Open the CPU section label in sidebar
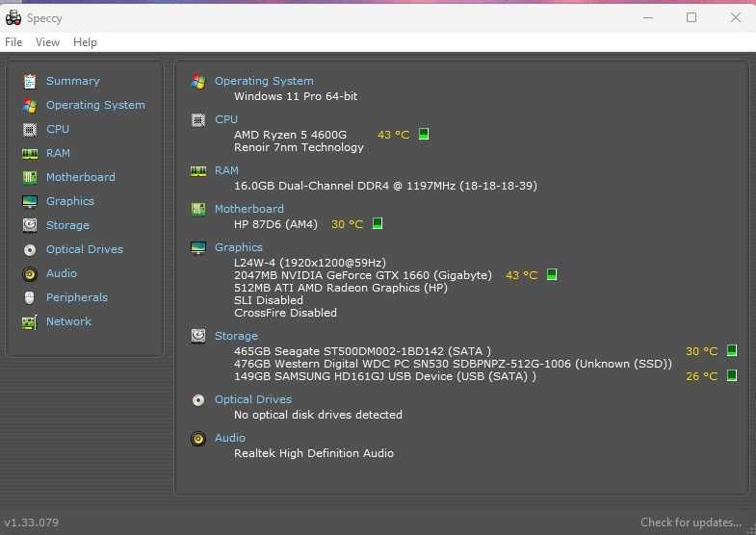Viewport: 756px width, 535px height. tap(58, 129)
